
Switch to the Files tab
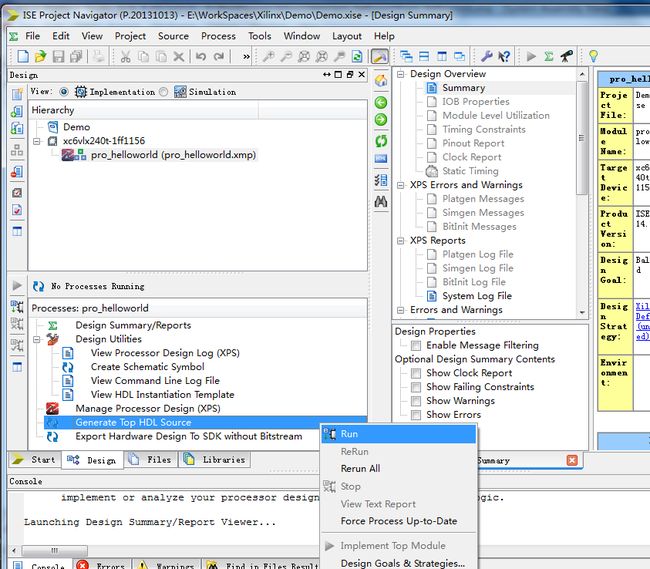[151, 460]
